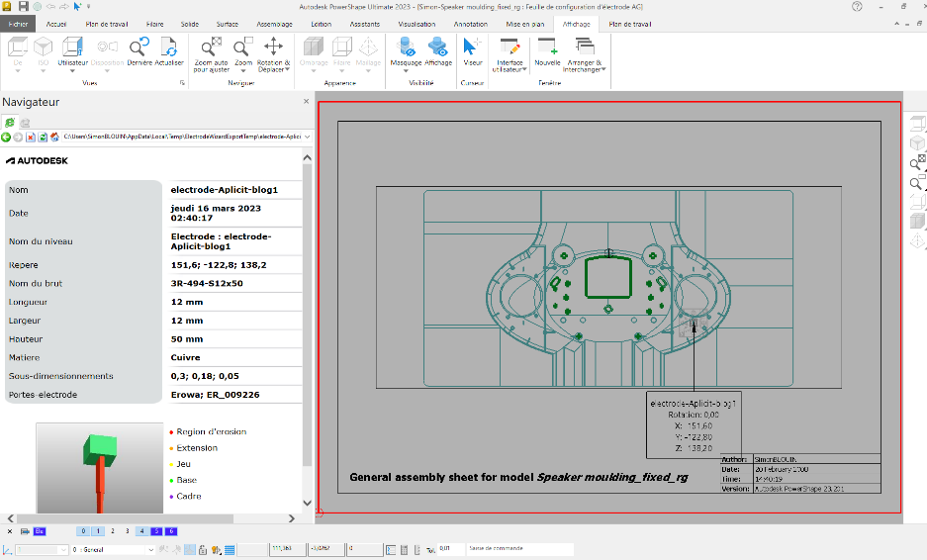Click the zoom-to-fit icon on right toolbar
Image resolution: width=927 pixels, height=560 pixels.
[x=917, y=162]
